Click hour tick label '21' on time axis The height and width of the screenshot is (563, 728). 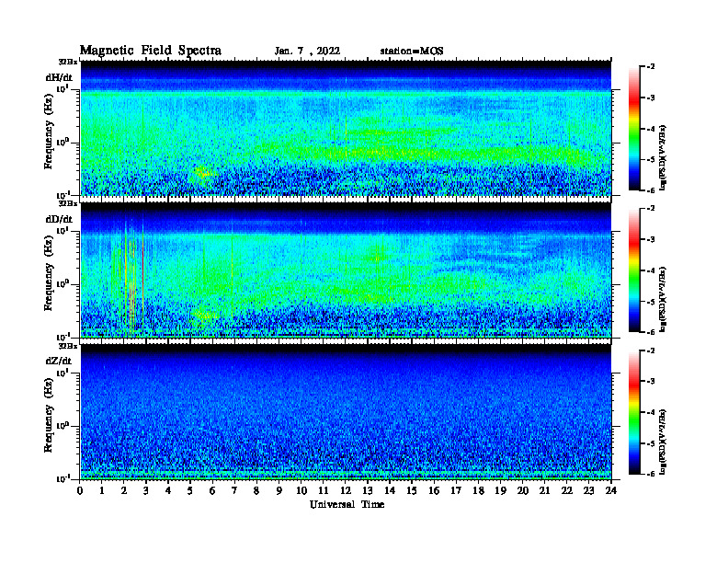click(544, 490)
